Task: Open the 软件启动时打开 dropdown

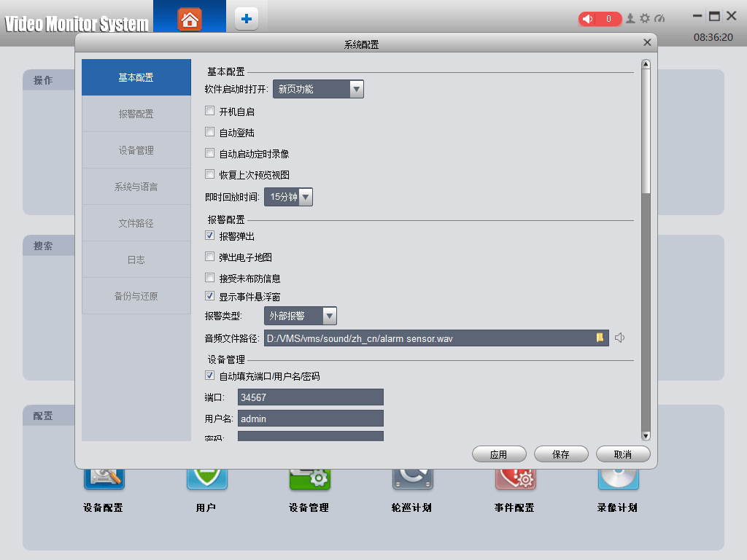Action: 356,89
